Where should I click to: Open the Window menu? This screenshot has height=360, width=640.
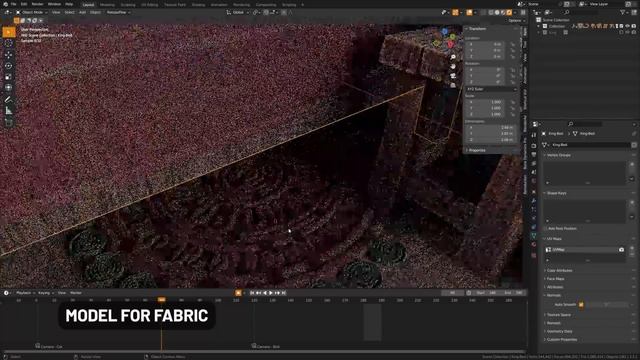click(54, 4)
